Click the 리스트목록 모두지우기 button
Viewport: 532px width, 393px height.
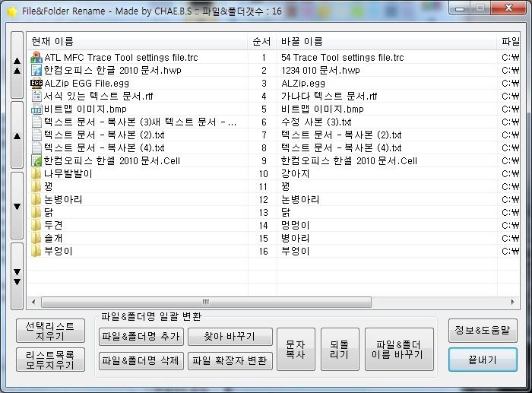50,360
